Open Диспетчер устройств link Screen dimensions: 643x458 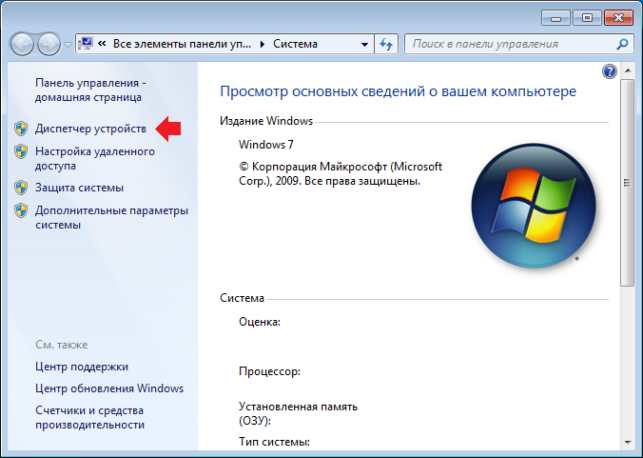[91, 129]
